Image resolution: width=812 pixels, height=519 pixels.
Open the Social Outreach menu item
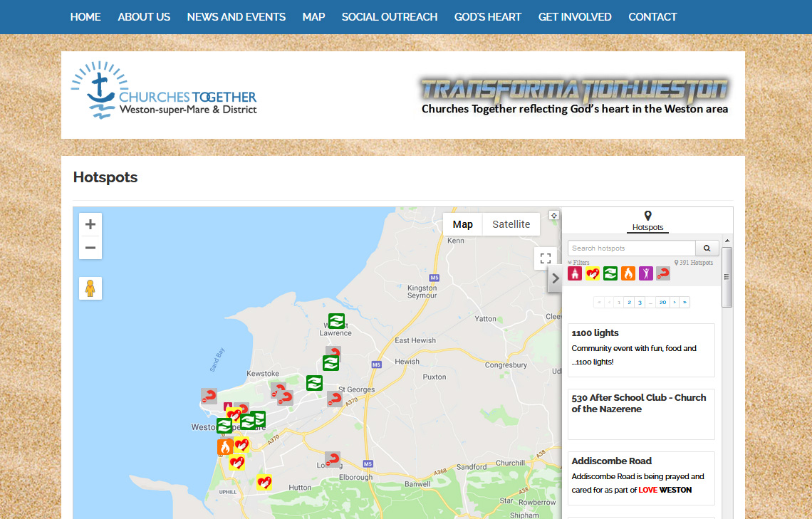pyautogui.click(x=390, y=17)
